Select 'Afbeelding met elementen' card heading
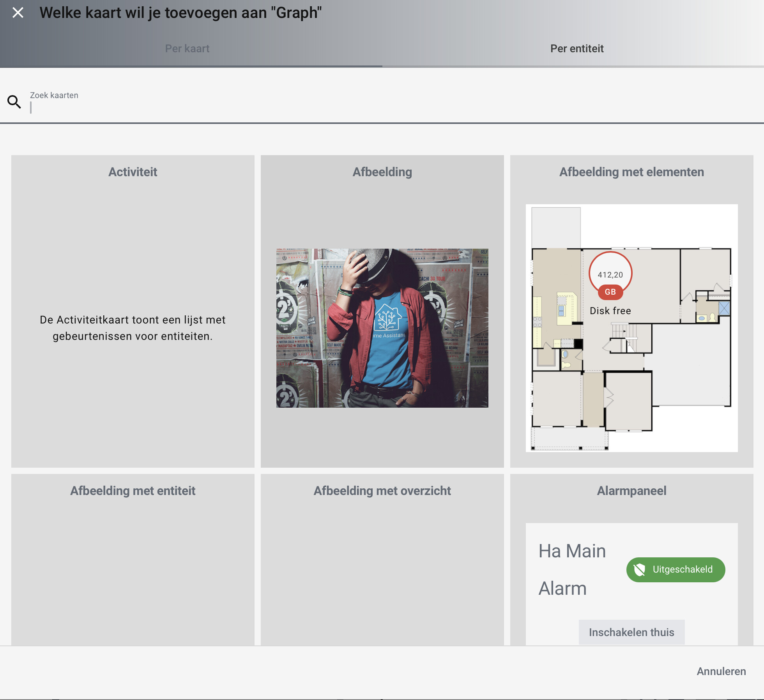764x700 pixels. 631,172
